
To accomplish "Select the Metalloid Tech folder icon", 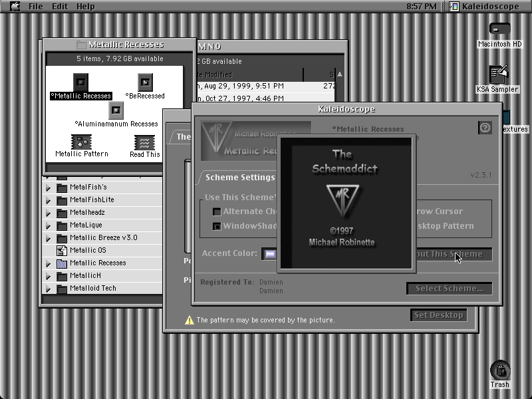I will [x=62, y=289].
